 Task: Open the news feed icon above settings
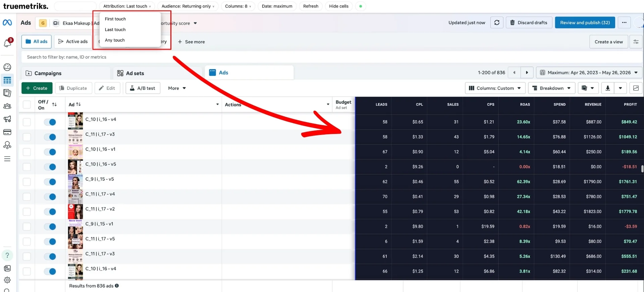pyautogui.click(x=7, y=268)
